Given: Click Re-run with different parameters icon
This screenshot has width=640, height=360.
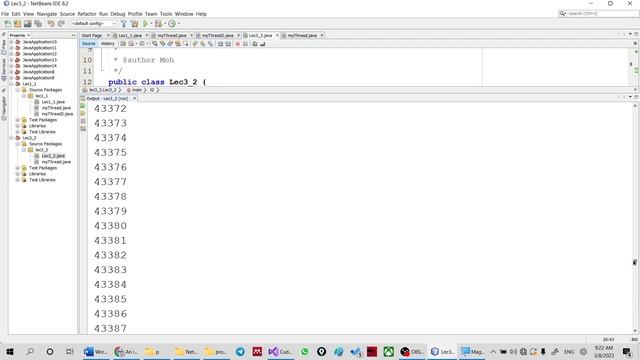Looking at the screenshot, I should tap(83, 113).
